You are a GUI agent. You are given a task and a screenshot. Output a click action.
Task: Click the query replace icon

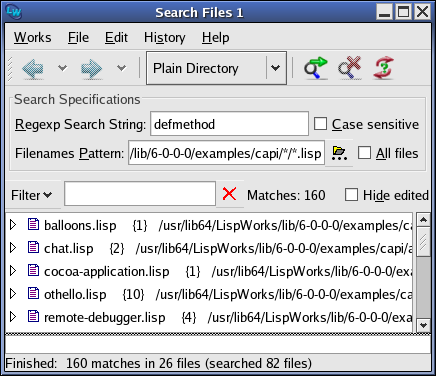[x=384, y=68]
